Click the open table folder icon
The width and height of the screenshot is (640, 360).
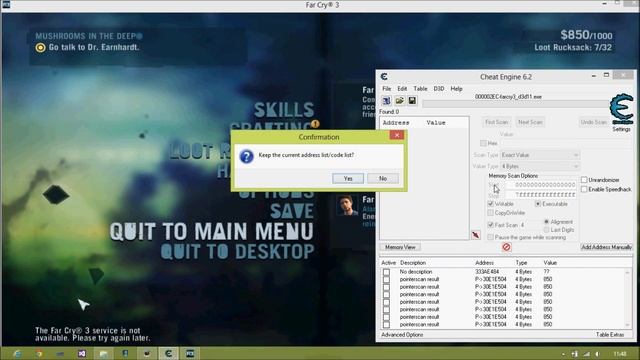[400, 100]
